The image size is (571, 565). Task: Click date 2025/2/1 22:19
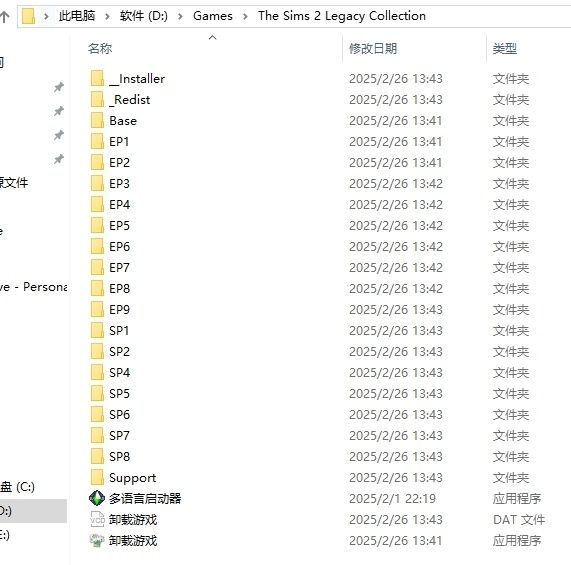[x=393, y=498]
